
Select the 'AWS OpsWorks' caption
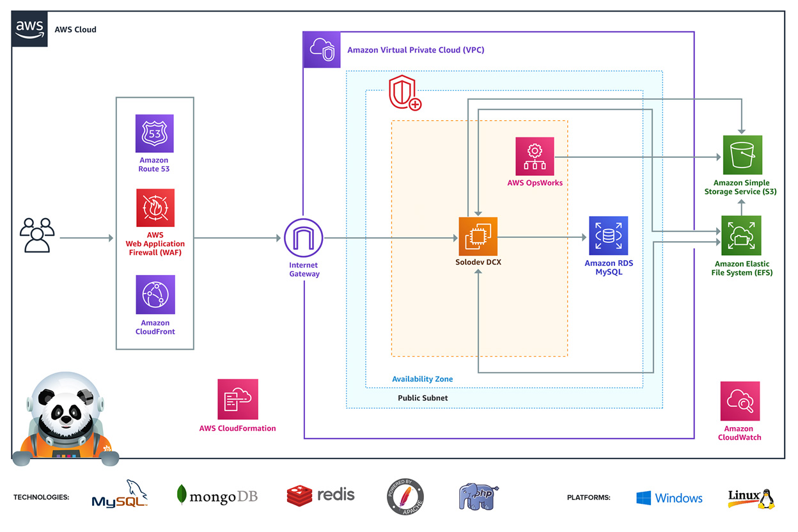pos(535,183)
